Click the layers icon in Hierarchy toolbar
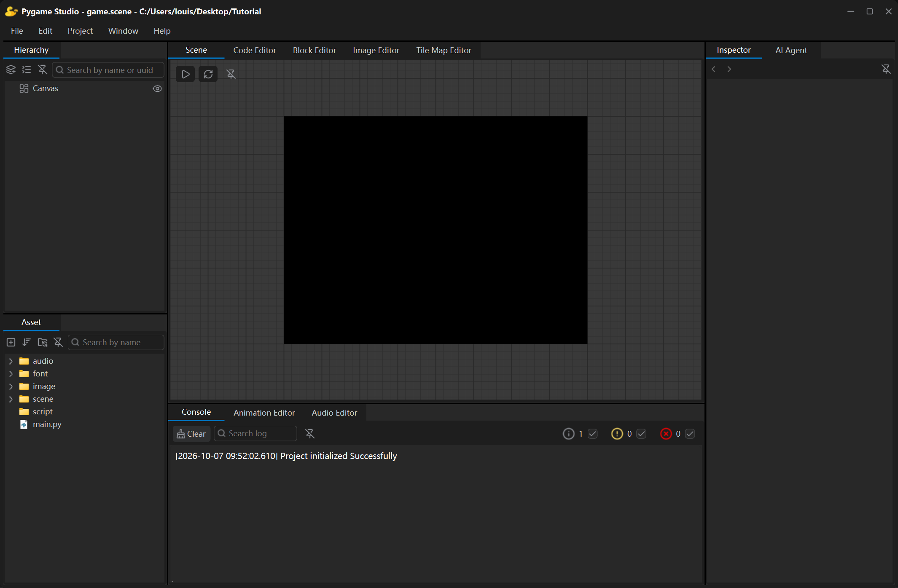Viewport: 898px width, 588px height. click(11, 70)
